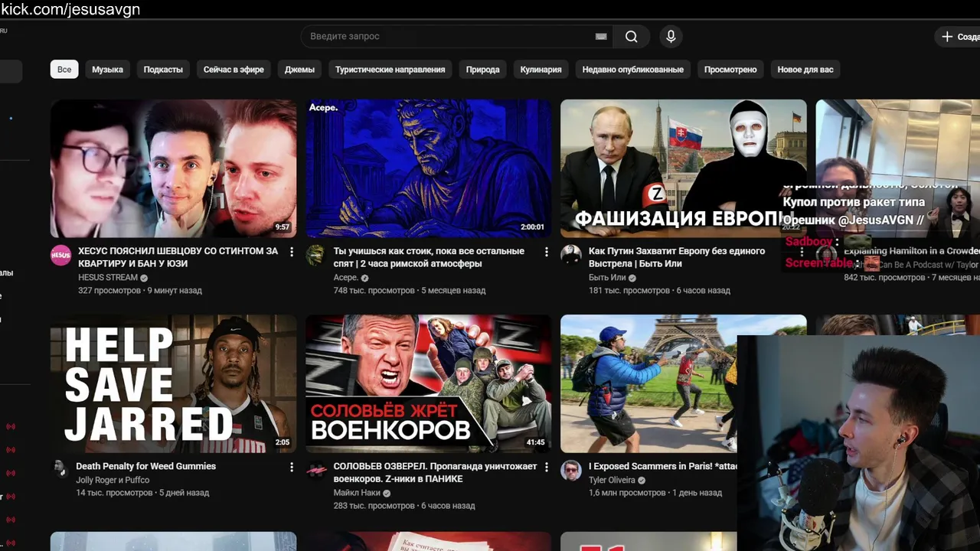Image resolution: width=980 pixels, height=551 pixels.
Task: Click the kick.com/jesusavgn address text
Action: [70, 9]
